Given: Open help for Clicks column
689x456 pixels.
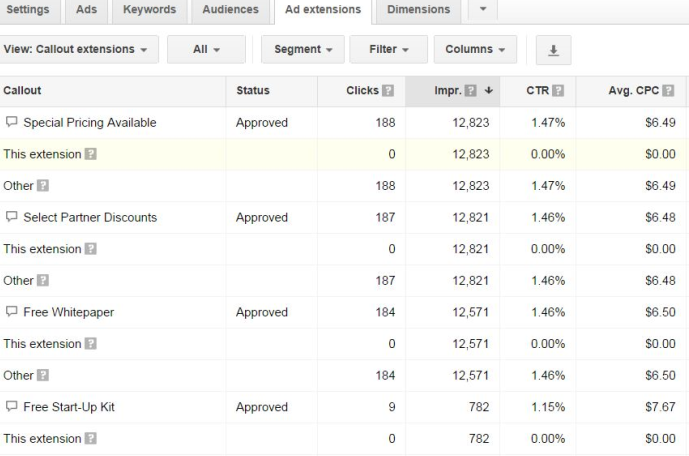Looking at the screenshot, I should point(388,90).
